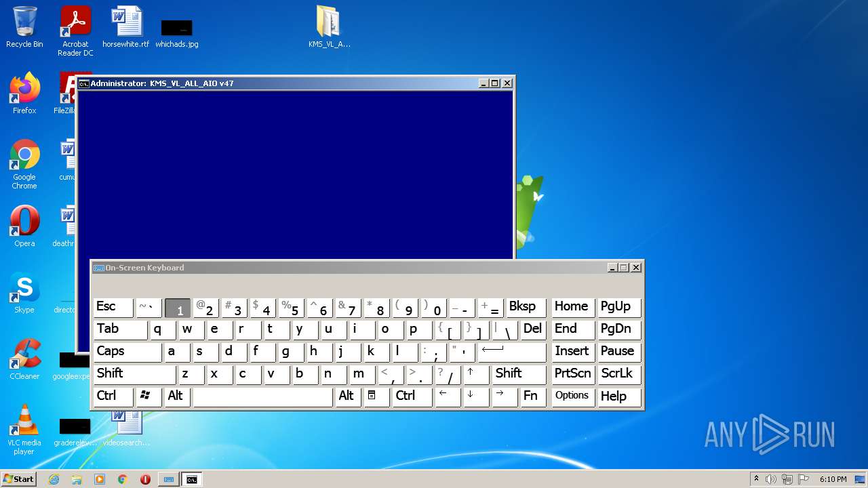Click the up arrow key
Image resolution: width=868 pixels, height=488 pixels.
(x=476, y=375)
